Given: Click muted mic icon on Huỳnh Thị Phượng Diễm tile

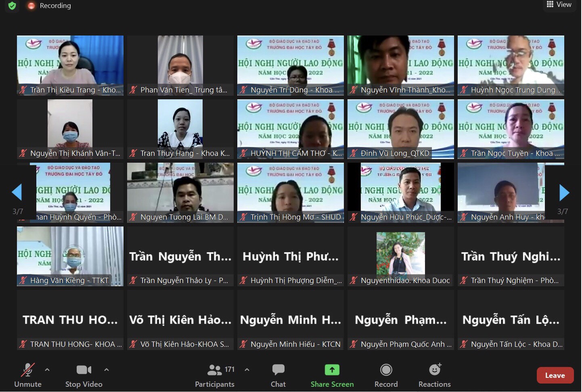Looking at the screenshot, I should [243, 281].
